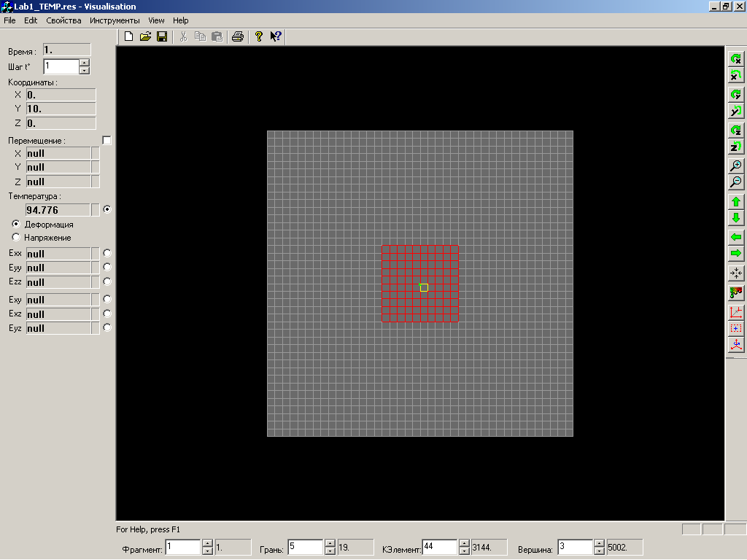Open the Свойства menu
Screen dimensions: 747x560
63,20
